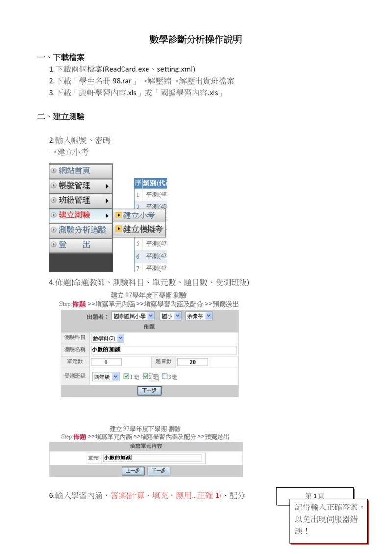This screenshot has width=392, height=554.
Task: Uncheck the 1 班 checkbox
Action: [x=126, y=377]
